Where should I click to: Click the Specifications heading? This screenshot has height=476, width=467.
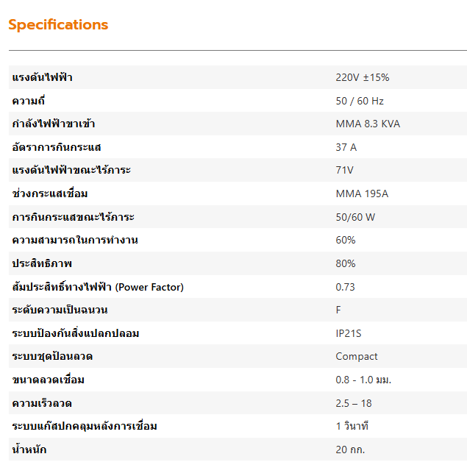(x=58, y=25)
